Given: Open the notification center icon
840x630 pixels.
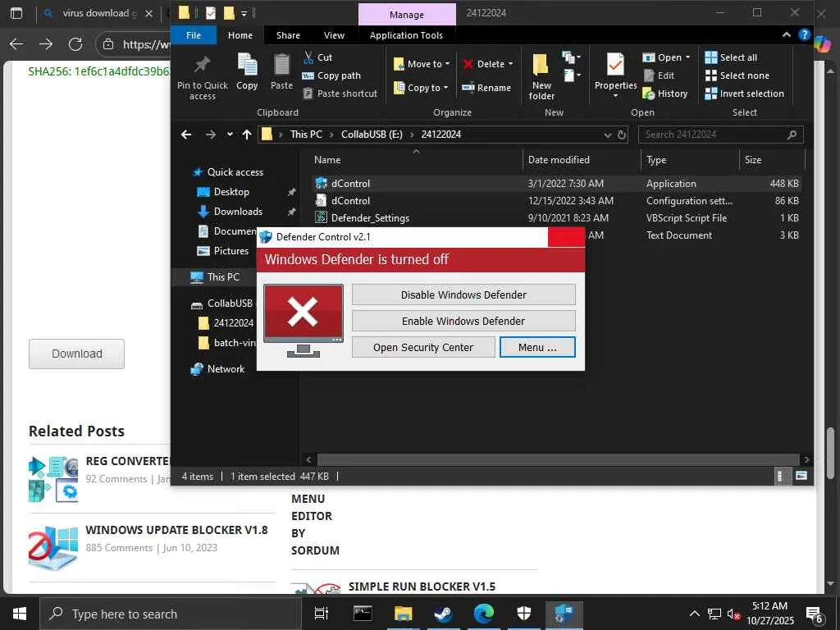Looking at the screenshot, I should 815,614.
